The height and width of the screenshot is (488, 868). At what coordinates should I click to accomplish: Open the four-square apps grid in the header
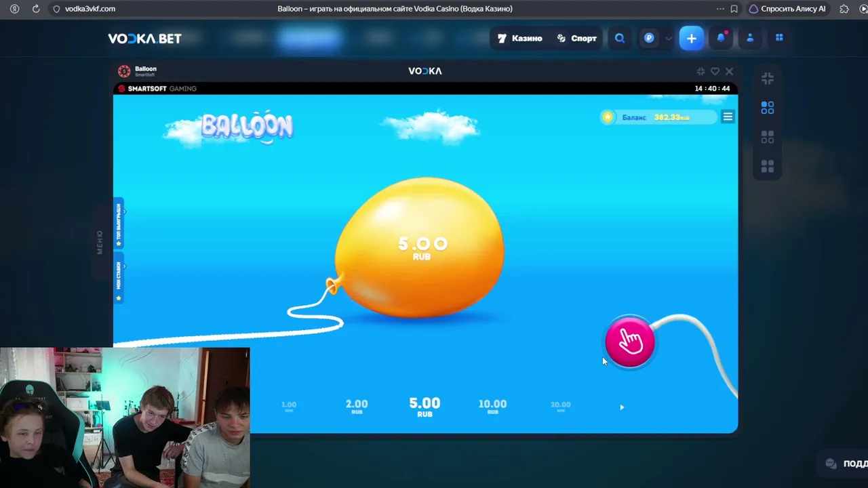779,38
